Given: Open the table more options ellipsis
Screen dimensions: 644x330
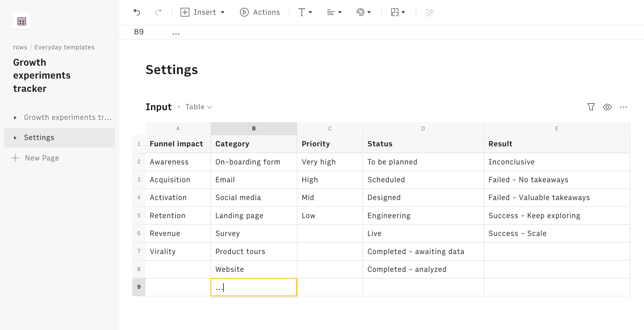Looking at the screenshot, I should pyautogui.click(x=623, y=107).
